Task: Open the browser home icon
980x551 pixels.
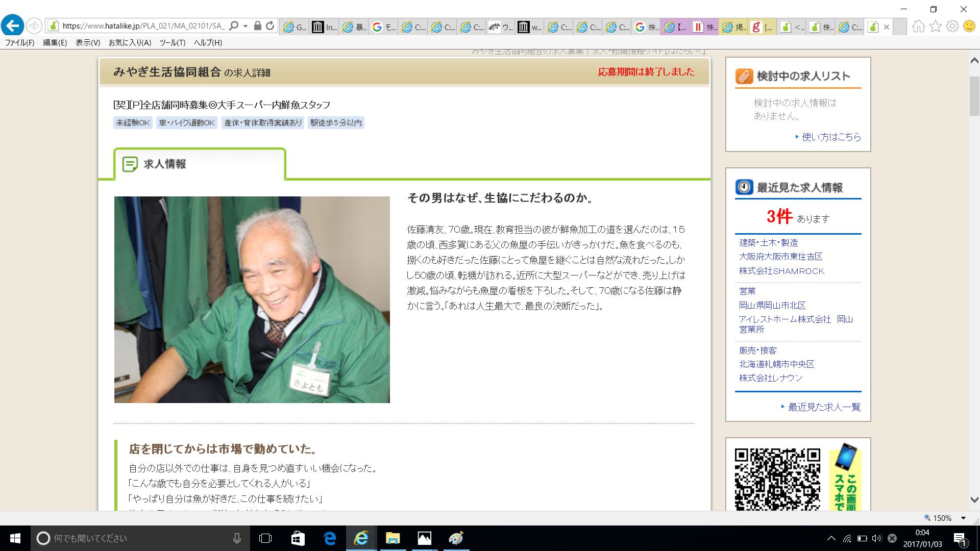Action: pos(918,26)
